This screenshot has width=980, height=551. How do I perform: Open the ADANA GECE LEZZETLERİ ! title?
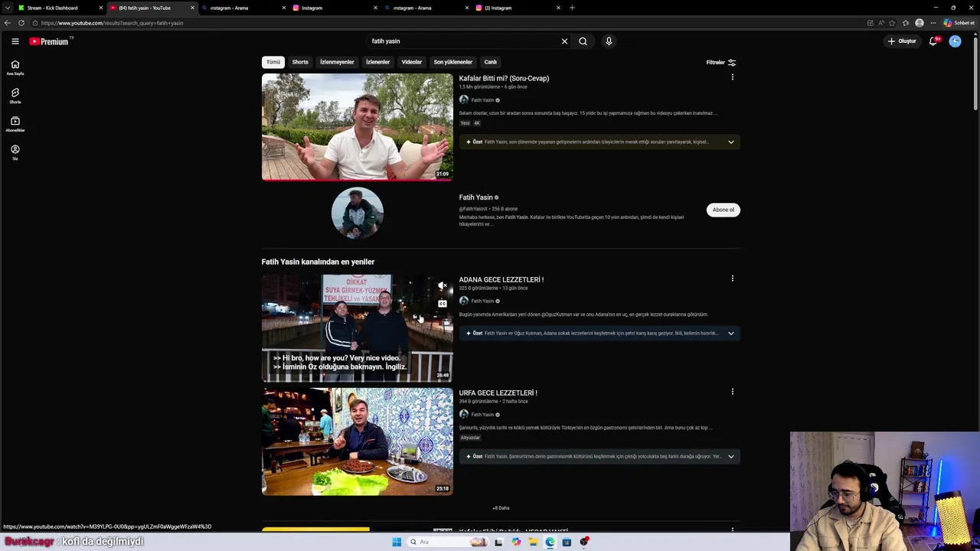501,279
